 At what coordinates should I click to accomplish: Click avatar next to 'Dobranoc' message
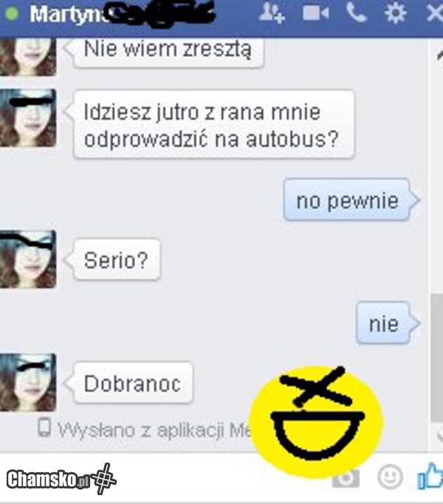(x=27, y=382)
